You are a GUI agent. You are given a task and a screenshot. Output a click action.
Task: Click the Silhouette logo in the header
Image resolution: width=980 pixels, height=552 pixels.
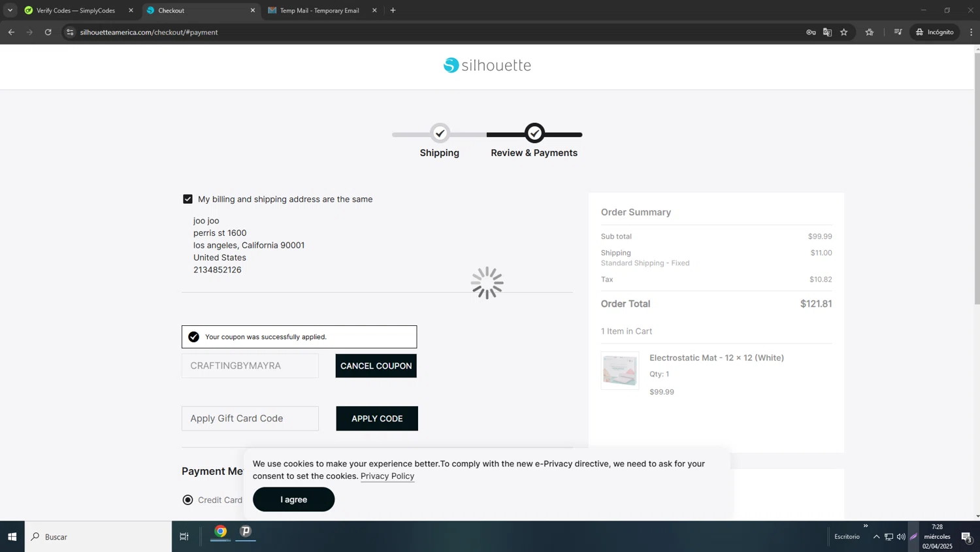tap(487, 65)
